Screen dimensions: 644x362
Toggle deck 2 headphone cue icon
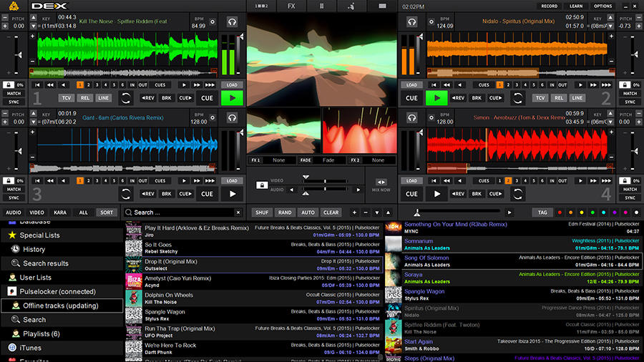point(412,21)
